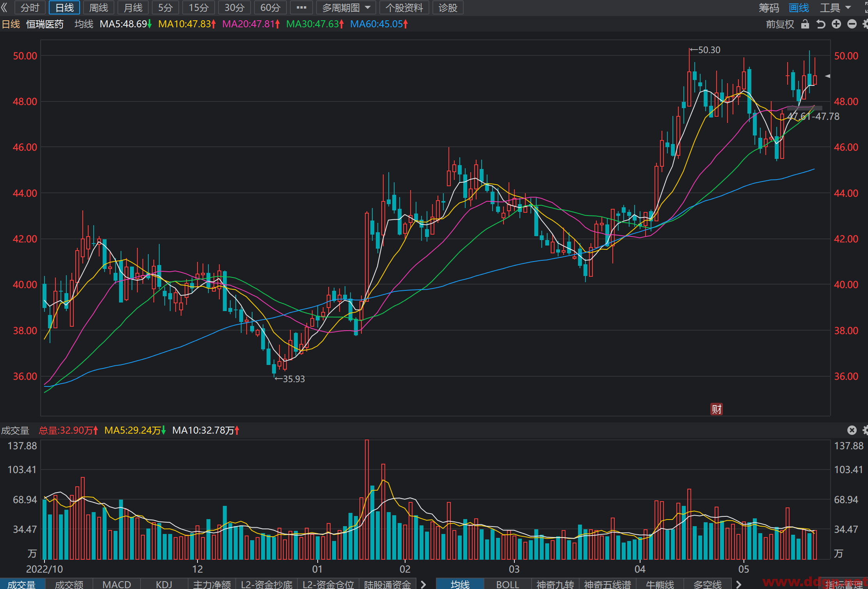Show next sub-indicator tabs with arrow
The height and width of the screenshot is (589, 868).
point(423,584)
